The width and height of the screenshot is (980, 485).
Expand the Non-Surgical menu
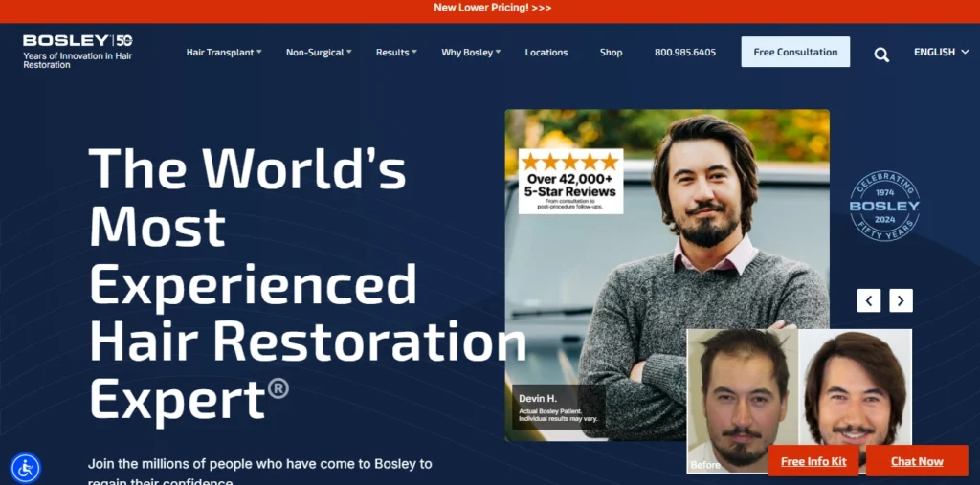pos(319,53)
